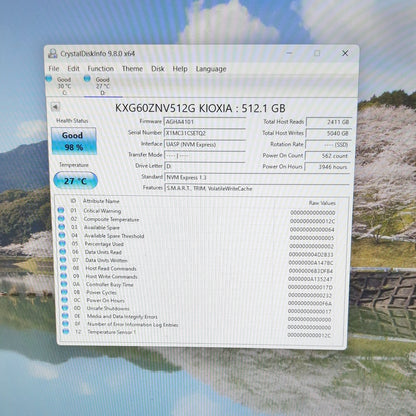The image size is (416, 416).
Task: Click the 27 °C temperature button
Action: coord(76,181)
